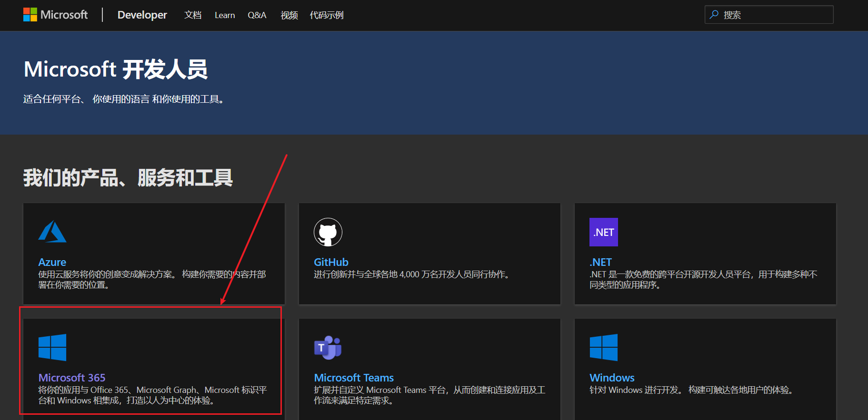
Task: Click the Azure logo icon
Action: tap(52, 232)
